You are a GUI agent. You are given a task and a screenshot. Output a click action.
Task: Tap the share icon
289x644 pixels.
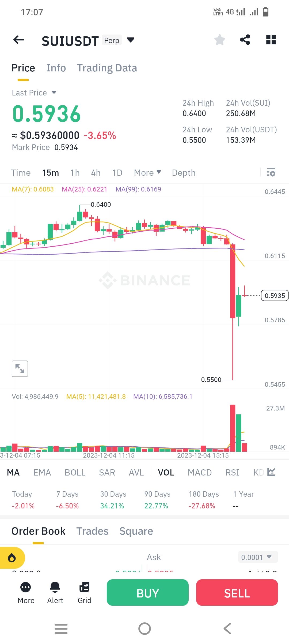pyautogui.click(x=245, y=40)
